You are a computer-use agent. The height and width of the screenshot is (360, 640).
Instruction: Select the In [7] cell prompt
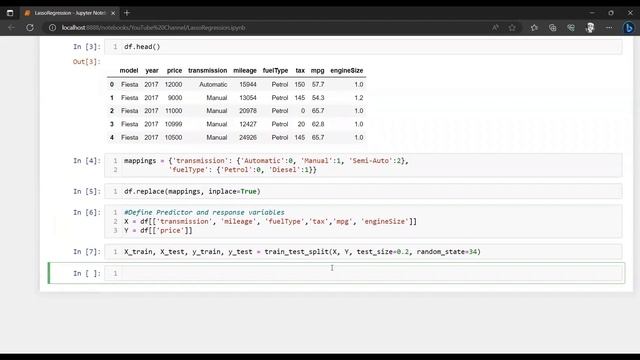pos(87,252)
